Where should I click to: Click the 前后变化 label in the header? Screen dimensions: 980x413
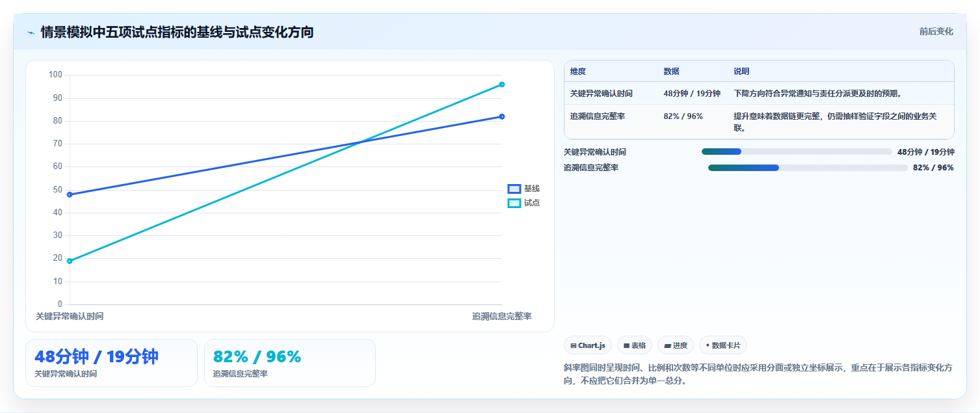936,31
